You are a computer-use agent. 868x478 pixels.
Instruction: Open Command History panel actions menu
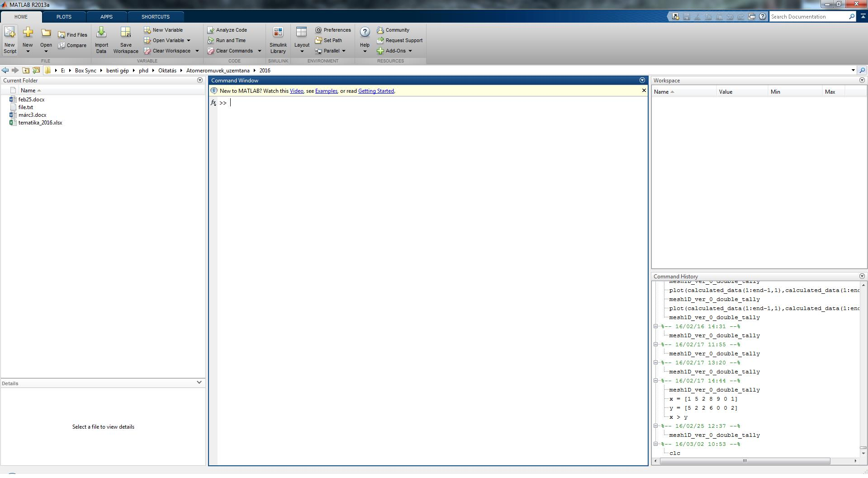(862, 276)
